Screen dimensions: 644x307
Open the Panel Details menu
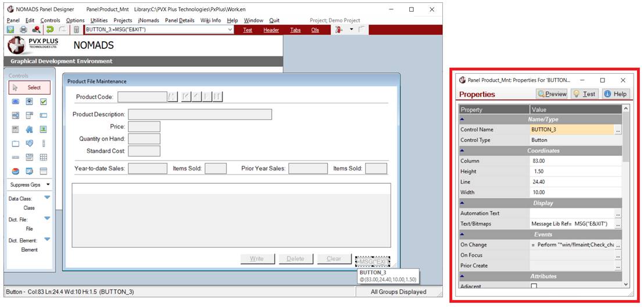tap(180, 20)
